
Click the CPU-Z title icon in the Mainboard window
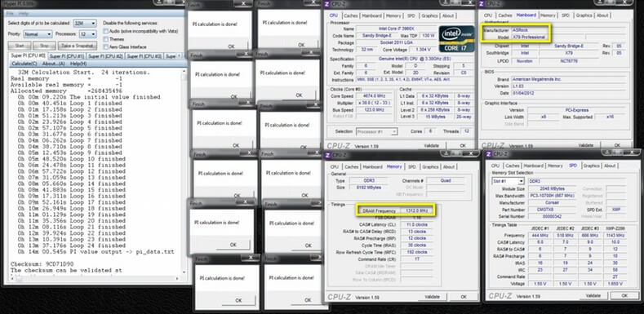point(482,4)
